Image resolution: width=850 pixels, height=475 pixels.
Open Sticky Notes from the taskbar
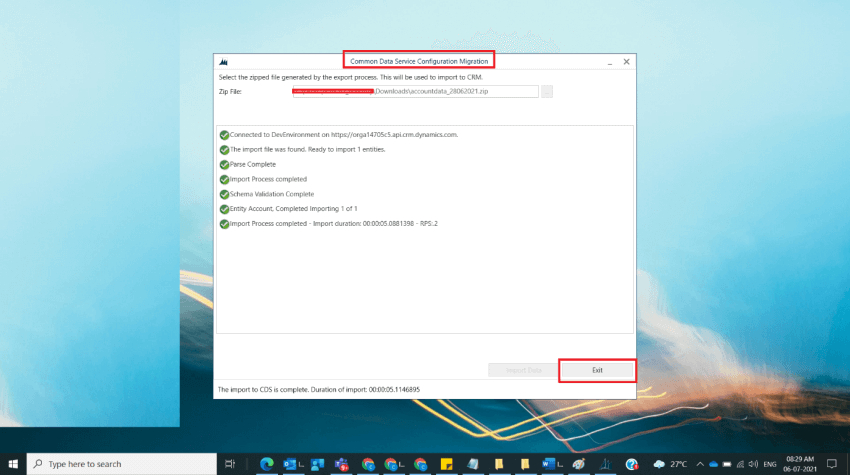(x=446, y=464)
